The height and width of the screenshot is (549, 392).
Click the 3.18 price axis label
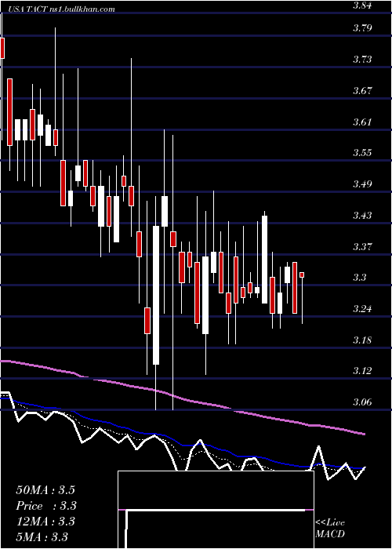tap(362, 340)
